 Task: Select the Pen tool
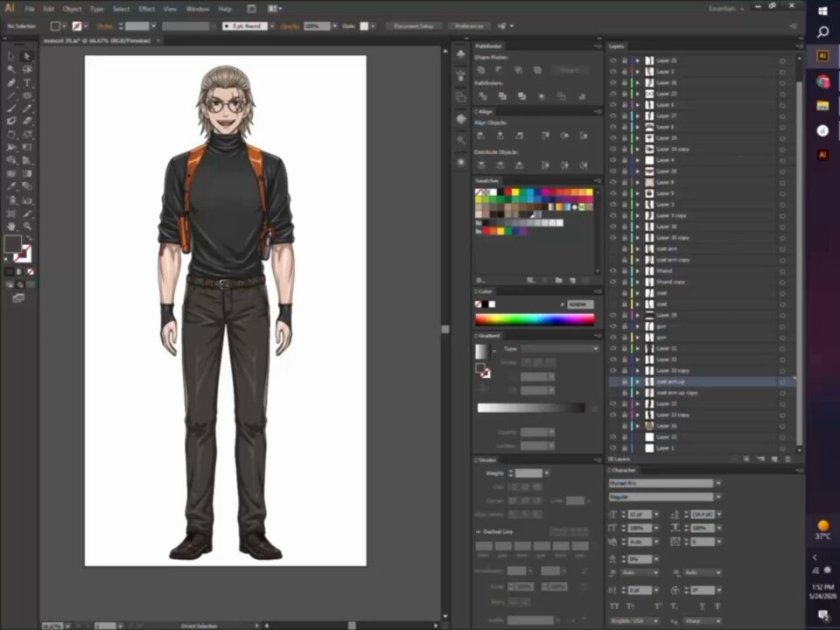click(x=11, y=82)
